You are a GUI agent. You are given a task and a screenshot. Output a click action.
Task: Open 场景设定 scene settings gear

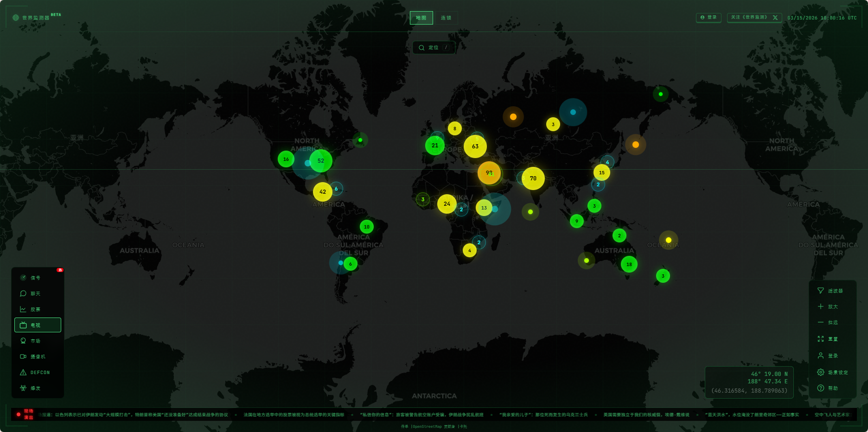click(x=832, y=372)
